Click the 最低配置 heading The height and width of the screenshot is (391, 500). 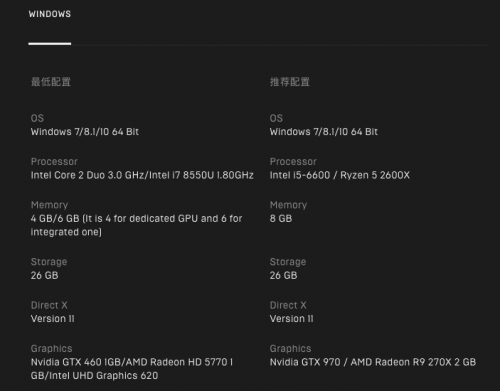click(51, 82)
